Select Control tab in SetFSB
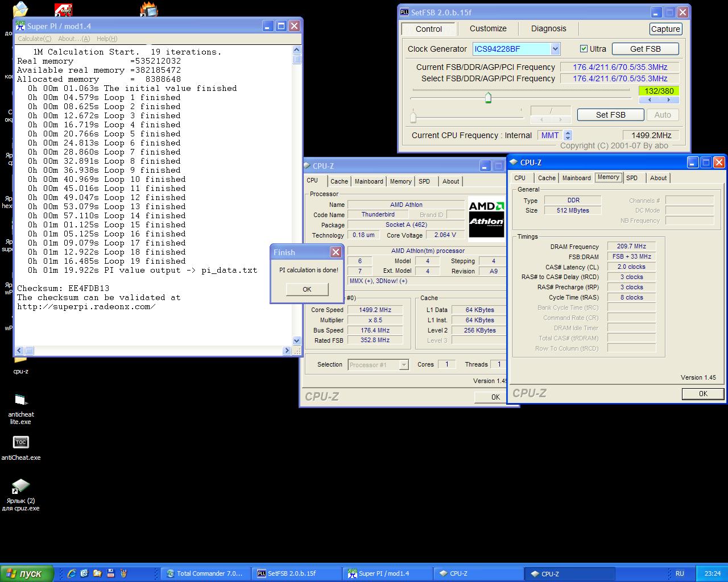The height and width of the screenshot is (582, 728). 428,29
